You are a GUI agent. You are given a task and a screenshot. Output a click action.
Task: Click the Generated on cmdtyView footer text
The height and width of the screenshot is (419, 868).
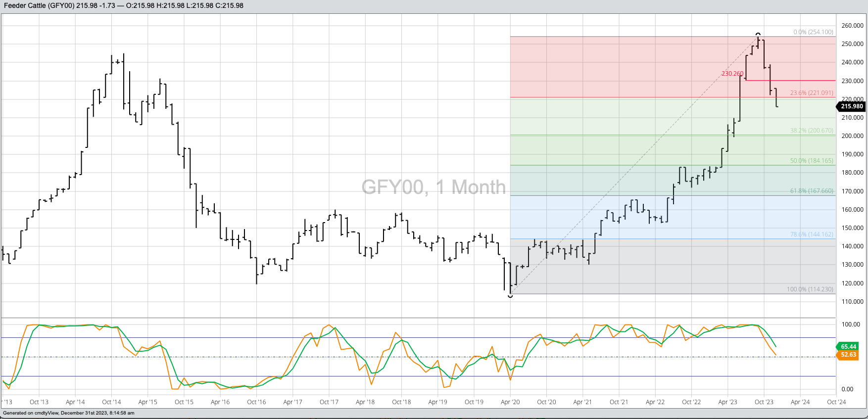[x=68, y=413]
